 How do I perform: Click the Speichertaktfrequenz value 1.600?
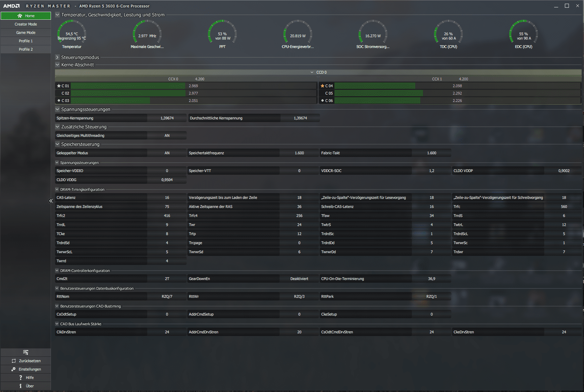click(x=299, y=153)
